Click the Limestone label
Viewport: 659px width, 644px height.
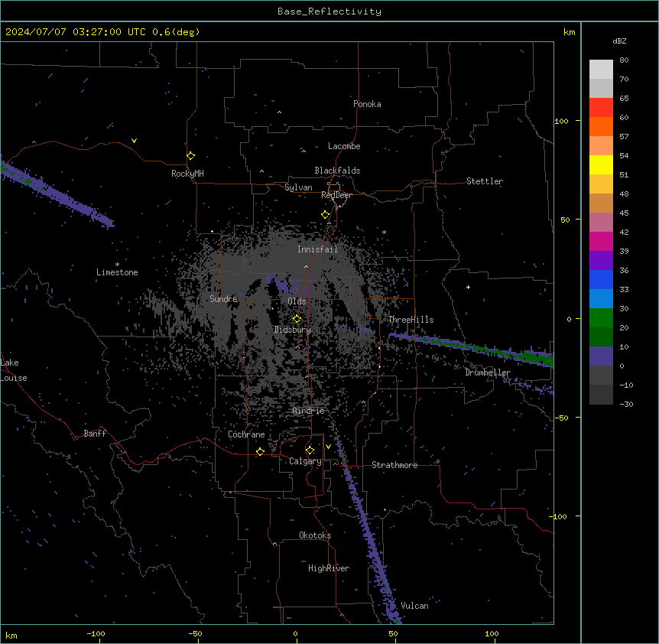117,272
